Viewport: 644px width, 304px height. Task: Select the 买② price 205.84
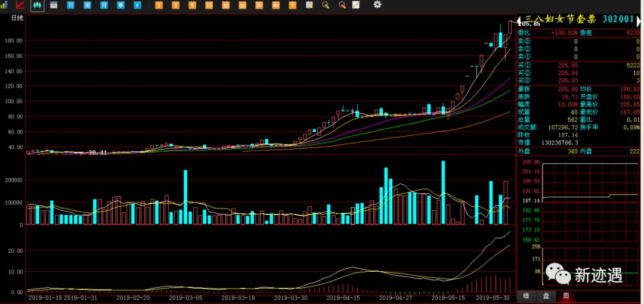point(568,73)
